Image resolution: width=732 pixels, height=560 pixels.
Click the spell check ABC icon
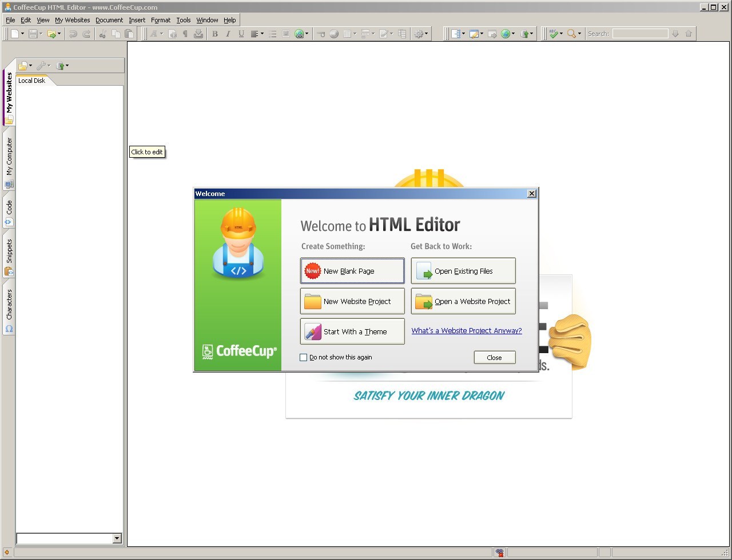554,34
